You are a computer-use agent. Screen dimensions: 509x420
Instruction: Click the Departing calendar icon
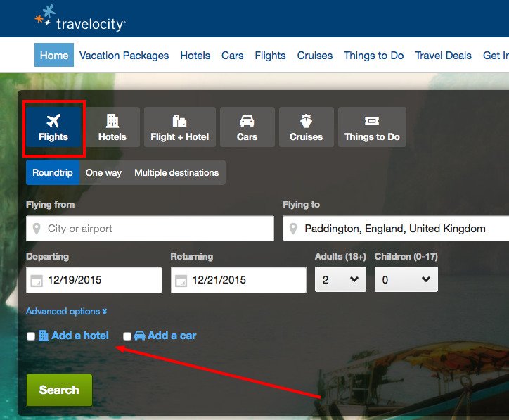[x=37, y=281]
